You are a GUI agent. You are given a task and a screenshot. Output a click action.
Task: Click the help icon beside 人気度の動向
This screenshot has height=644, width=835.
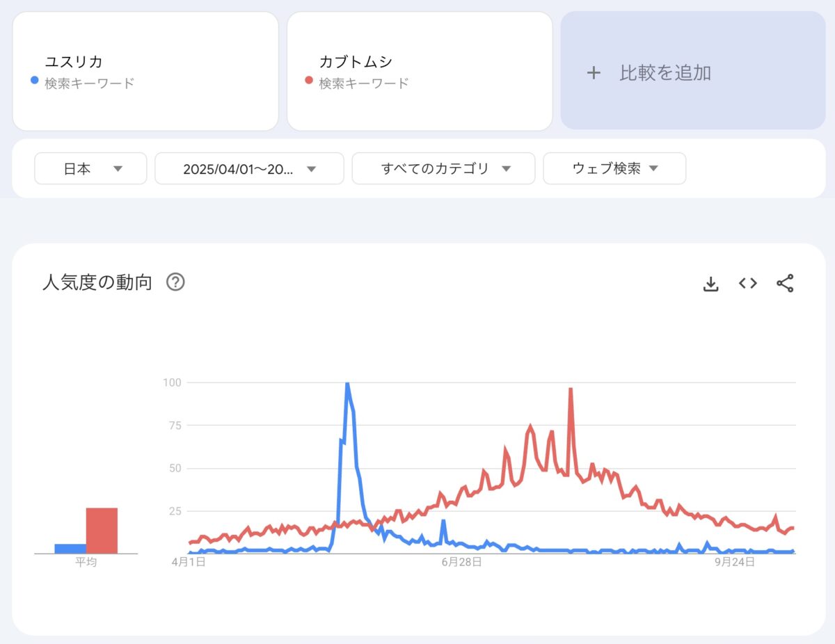tap(175, 282)
